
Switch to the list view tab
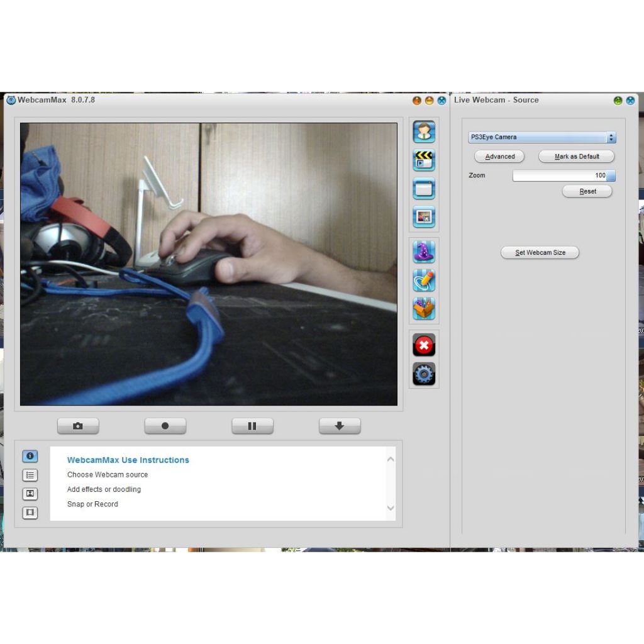pos(30,475)
